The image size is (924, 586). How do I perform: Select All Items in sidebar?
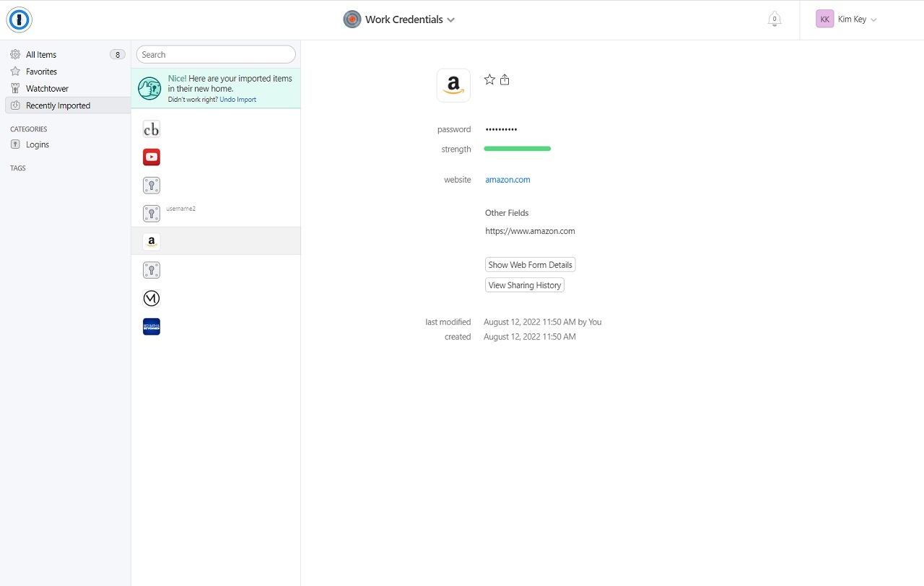[67, 55]
